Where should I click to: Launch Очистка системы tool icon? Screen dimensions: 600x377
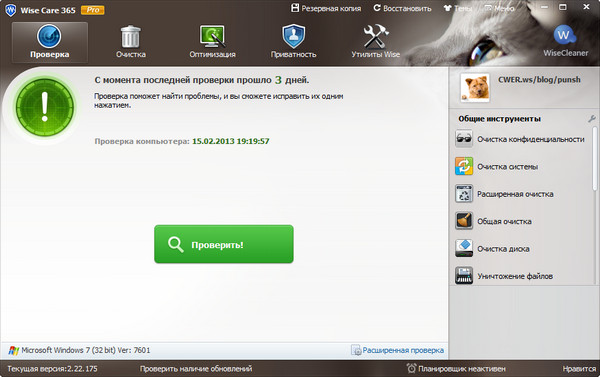click(x=464, y=166)
